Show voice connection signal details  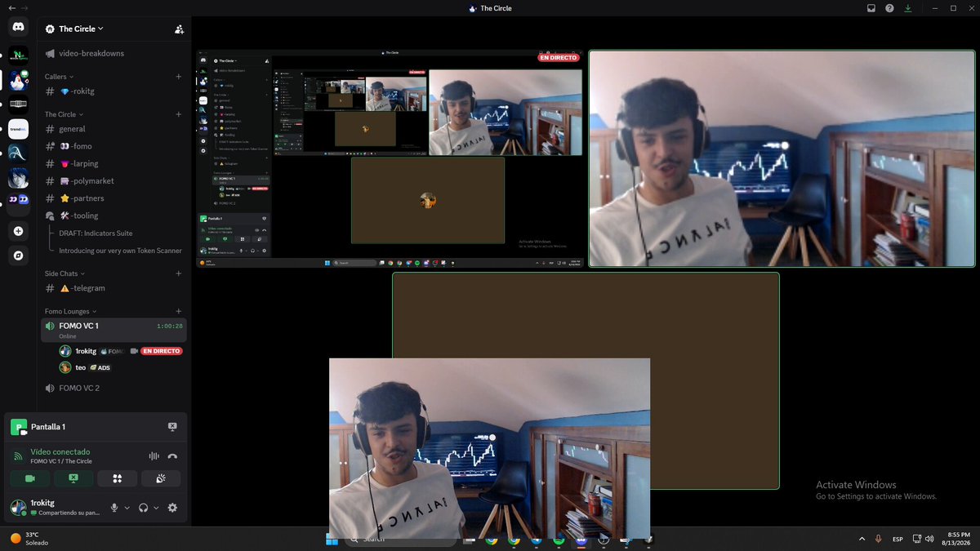(18, 456)
